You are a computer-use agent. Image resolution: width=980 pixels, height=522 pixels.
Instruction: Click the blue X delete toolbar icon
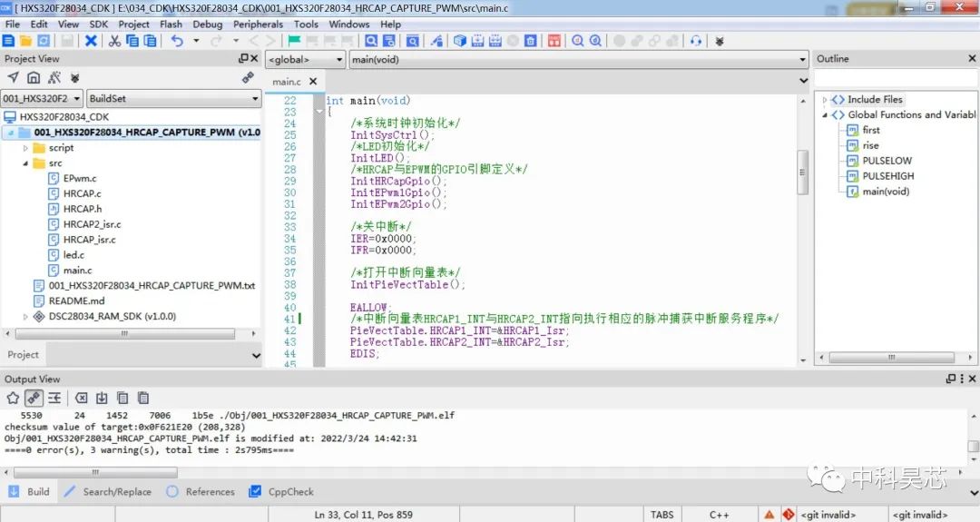92,41
